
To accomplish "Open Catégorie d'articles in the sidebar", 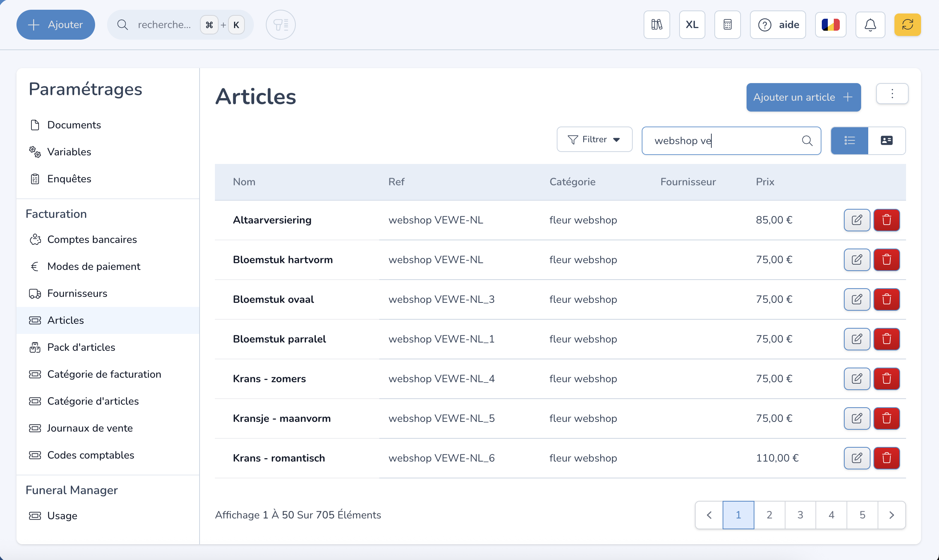I will (93, 401).
